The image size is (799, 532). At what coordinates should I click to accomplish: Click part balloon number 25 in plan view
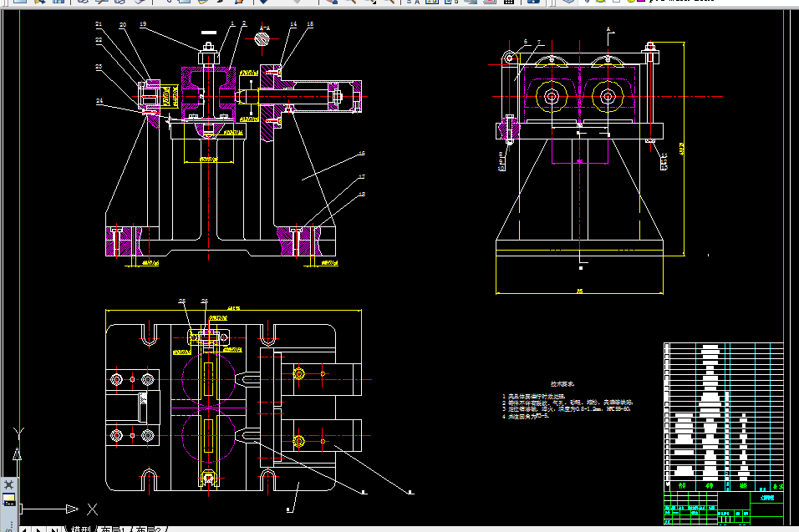(x=182, y=301)
